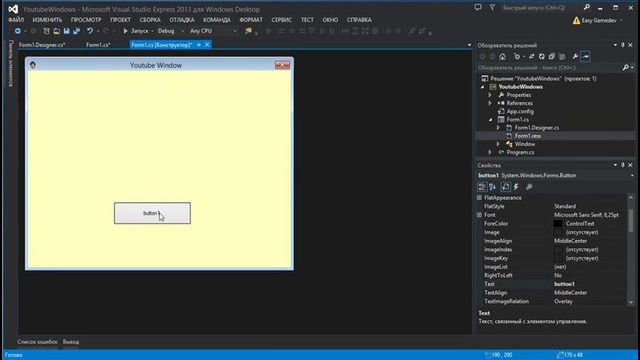Select the Form1.resx file in Solution Explorer
Screen dimensions: 640x360
528,136
